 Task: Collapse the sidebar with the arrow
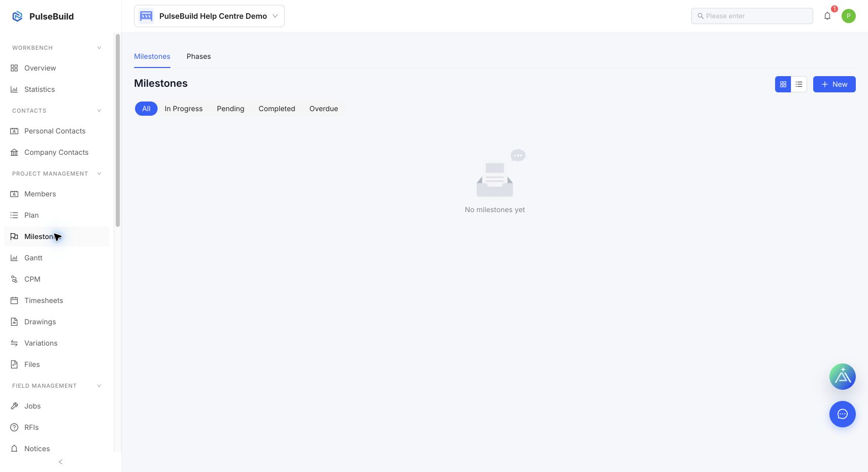tap(60, 462)
